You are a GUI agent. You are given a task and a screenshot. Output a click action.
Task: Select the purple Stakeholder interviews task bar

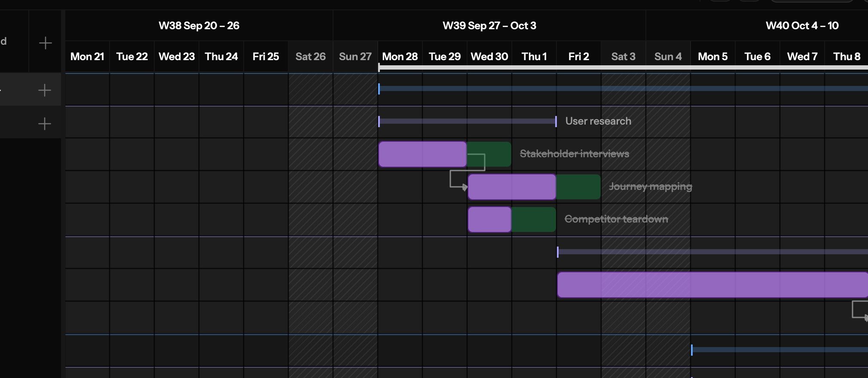422,154
